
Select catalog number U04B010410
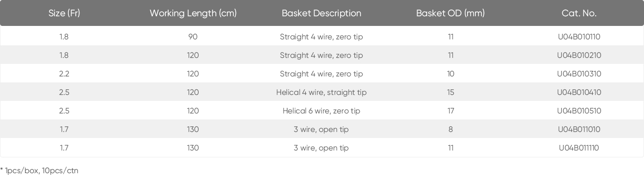click(579, 92)
